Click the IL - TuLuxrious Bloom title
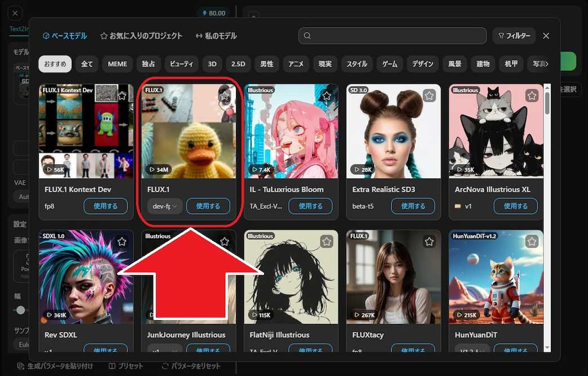Screen dimensions: 588x376 [x=287, y=189]
